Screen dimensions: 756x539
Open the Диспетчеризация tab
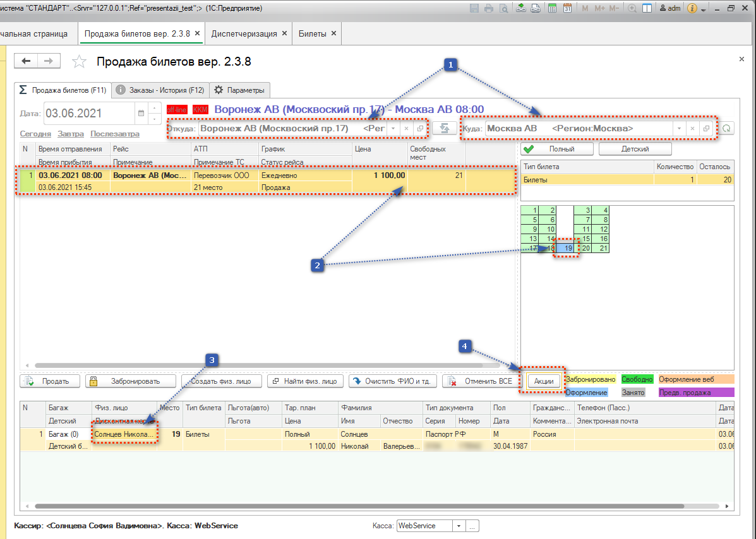(x=244, y=33)
